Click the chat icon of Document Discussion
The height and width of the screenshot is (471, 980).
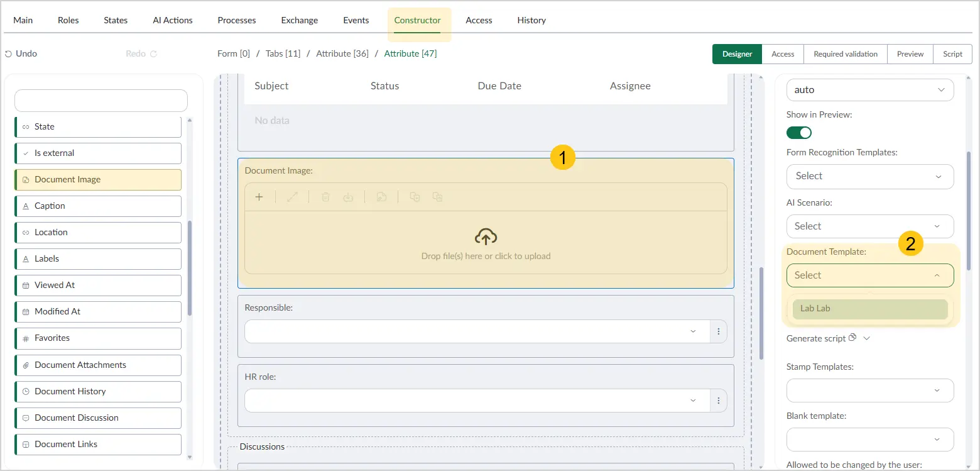(x=26, y=418)
